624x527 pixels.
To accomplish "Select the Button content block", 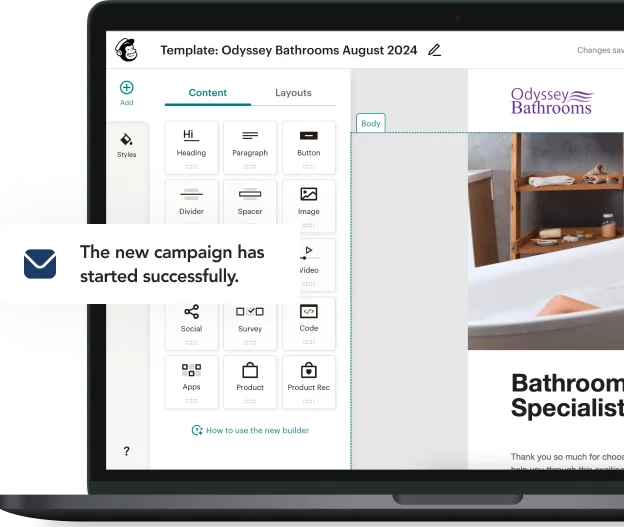I will pyautogui.click(x=309, y=148).
